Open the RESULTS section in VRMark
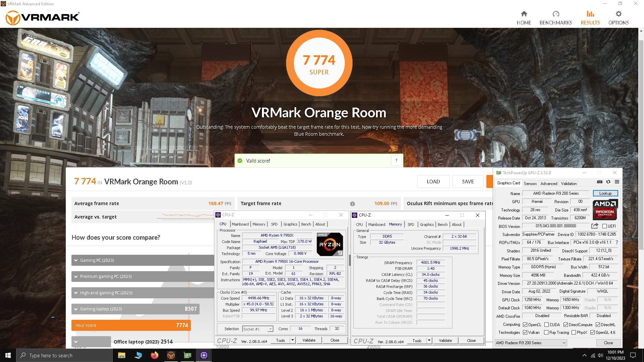 click(x=590, y=18)
